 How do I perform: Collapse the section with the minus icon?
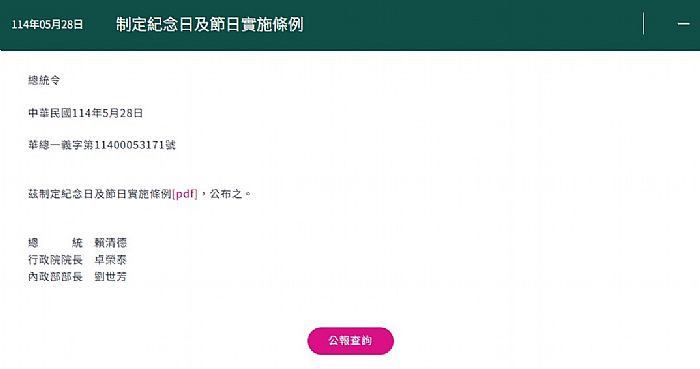tap(683, 24)
